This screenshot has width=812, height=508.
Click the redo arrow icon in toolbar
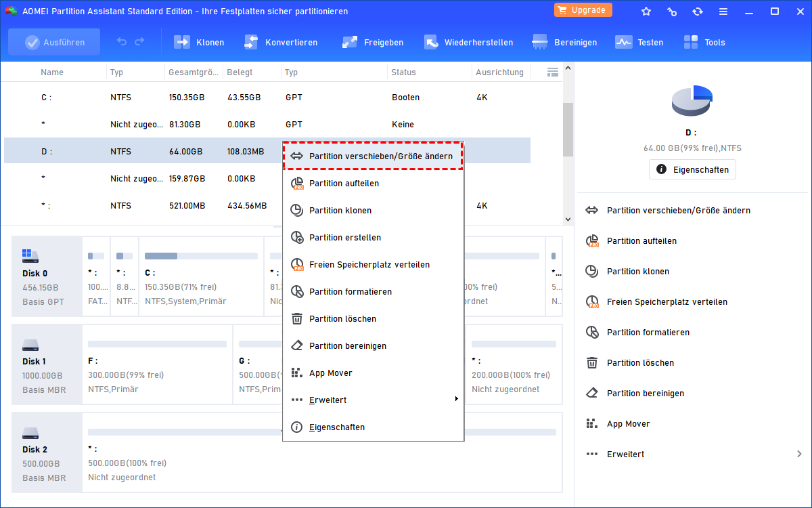tap(139, 42)
